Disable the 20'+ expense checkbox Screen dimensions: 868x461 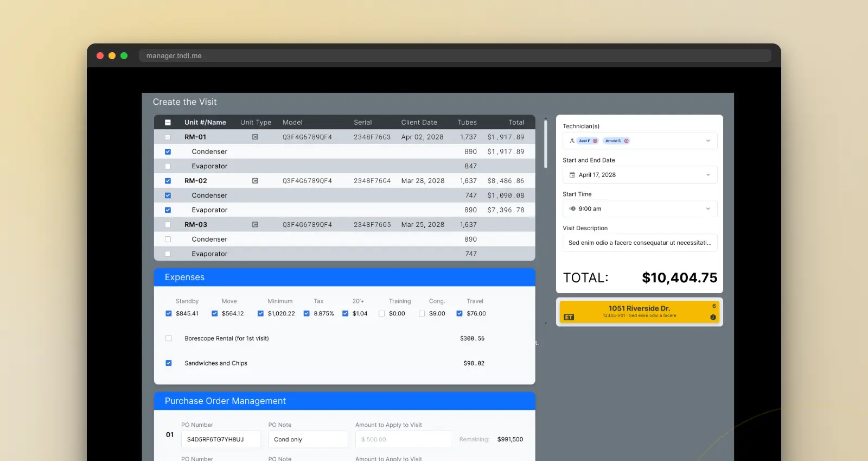pos(346,313)
